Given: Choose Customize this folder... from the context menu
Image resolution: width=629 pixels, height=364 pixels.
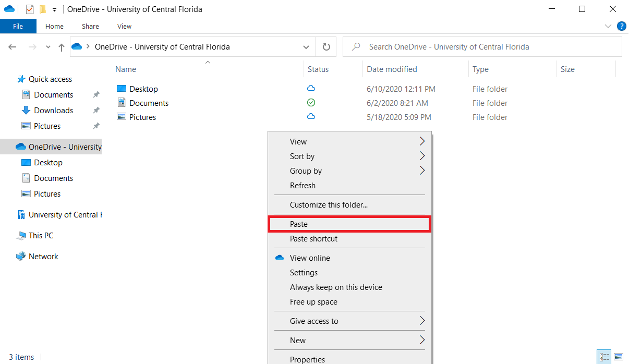Looking at the screenshot, I should (350, 205).
